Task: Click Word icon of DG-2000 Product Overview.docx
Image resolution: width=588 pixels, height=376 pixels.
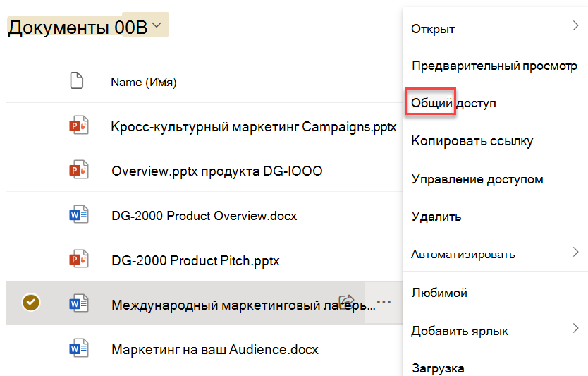Action: pos(79,214)
